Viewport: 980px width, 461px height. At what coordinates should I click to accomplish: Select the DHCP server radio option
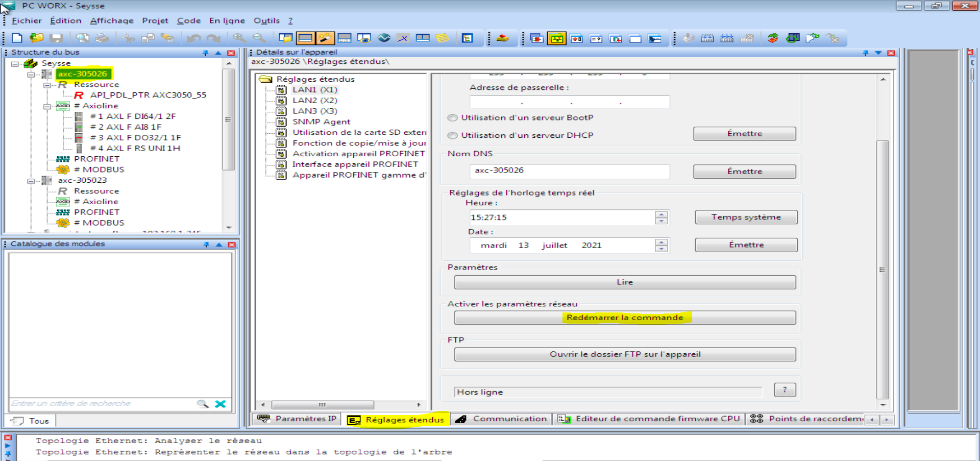click(452, 136)
